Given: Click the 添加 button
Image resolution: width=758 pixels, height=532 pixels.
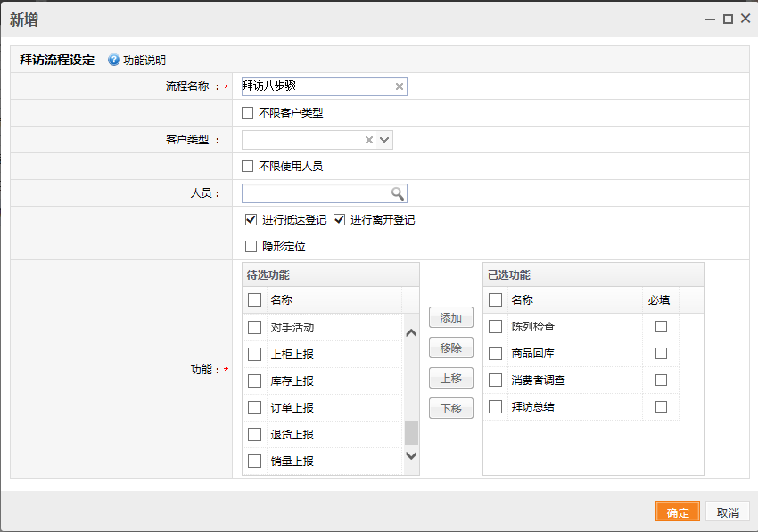Looking at the screenshot, I should [450, 317].
